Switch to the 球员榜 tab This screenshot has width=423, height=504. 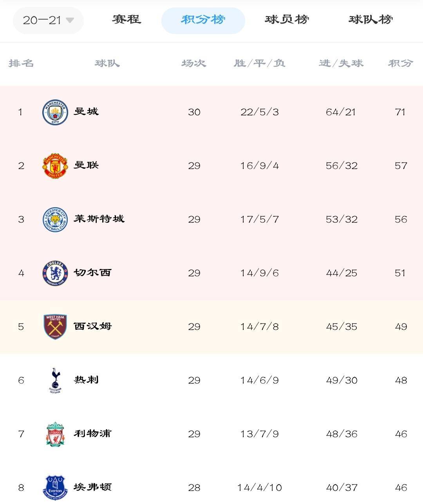[x=287, y=19]
